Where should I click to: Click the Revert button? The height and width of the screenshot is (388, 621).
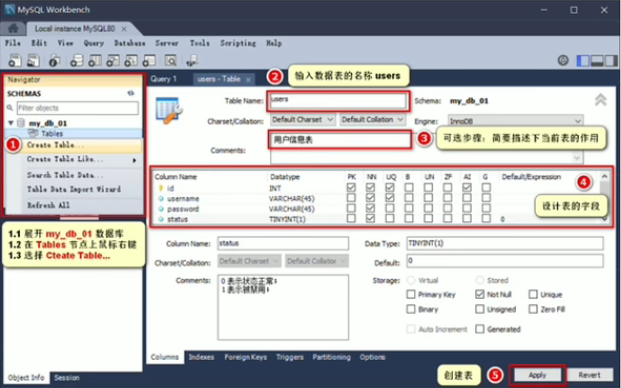tap(589, 375)
